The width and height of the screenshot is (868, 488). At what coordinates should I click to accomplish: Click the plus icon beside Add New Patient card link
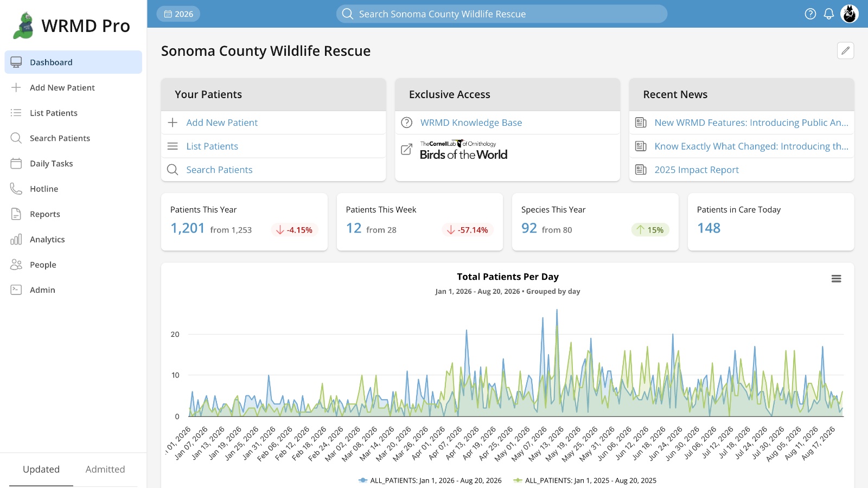pos(173,123)
